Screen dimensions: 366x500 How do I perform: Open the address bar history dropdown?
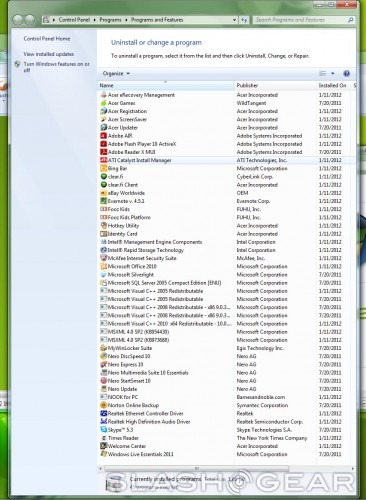234,20
